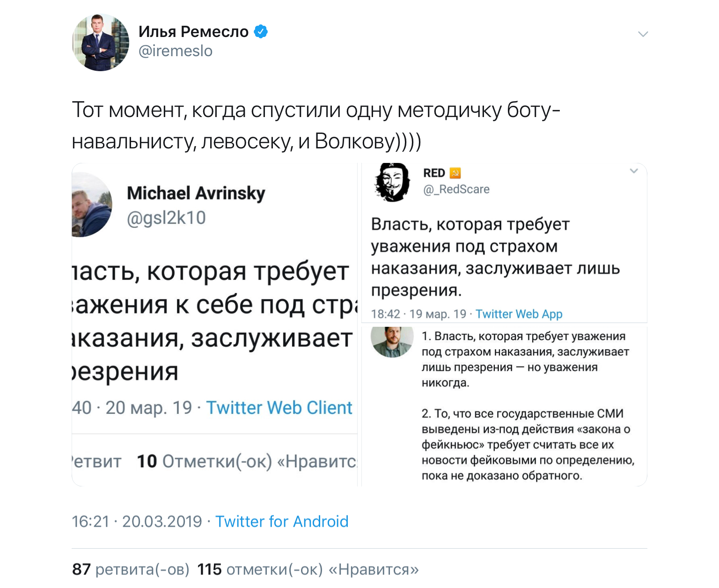Screen dimensions: 719x588
Task: Click the Илья Ремесло display name
Action: [x=193, y=32]
